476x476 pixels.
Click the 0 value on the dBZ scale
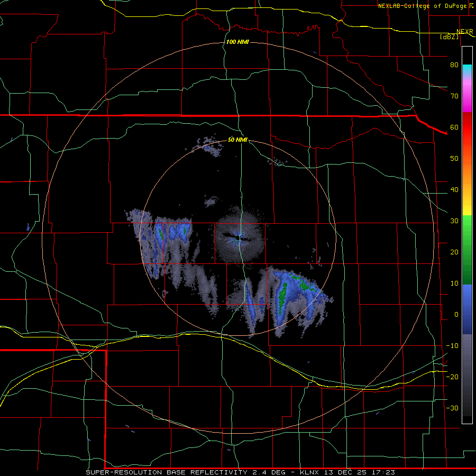456,315
